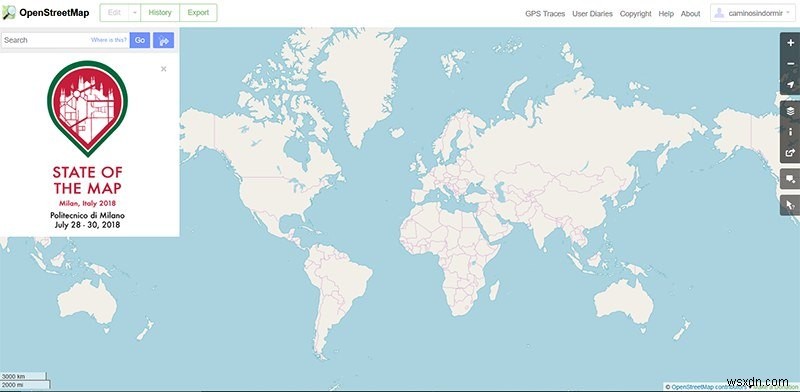Open the Map Key info icon

click(x=790, y=132)
